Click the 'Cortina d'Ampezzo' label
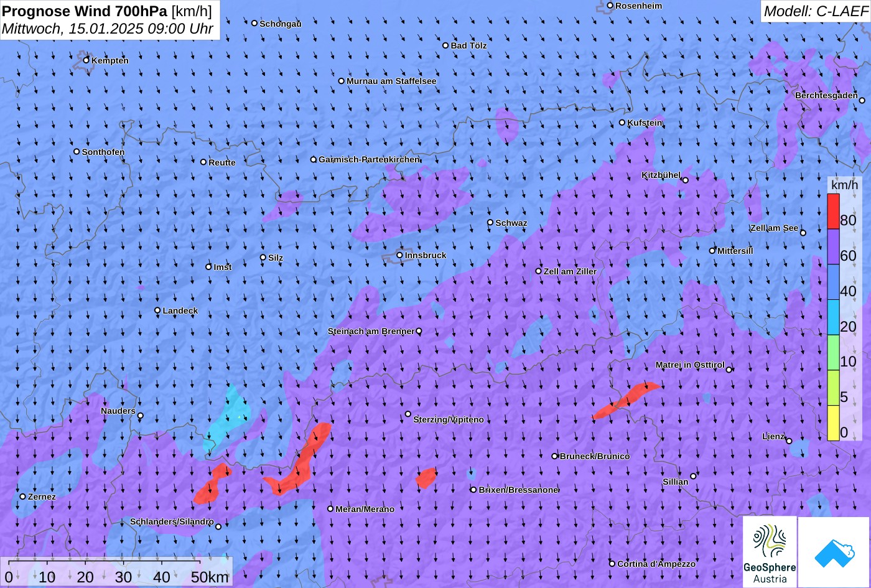Screen dimensions: 871x588 [x=656, y=564]
